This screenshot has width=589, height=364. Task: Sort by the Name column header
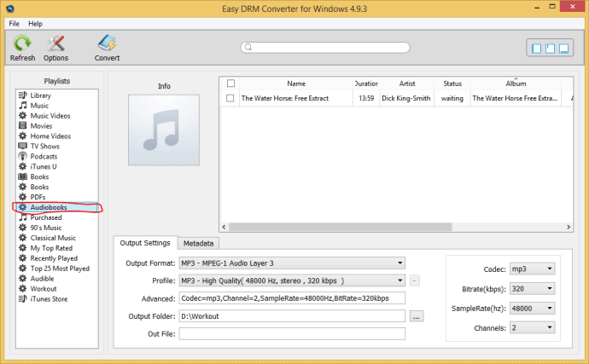[296, 84]
